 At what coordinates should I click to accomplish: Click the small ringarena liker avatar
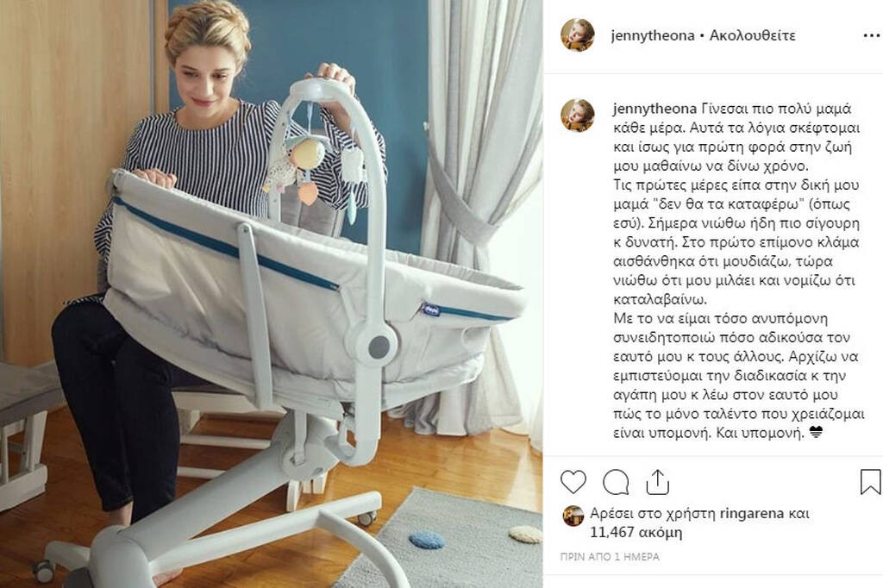pos(573,516)
